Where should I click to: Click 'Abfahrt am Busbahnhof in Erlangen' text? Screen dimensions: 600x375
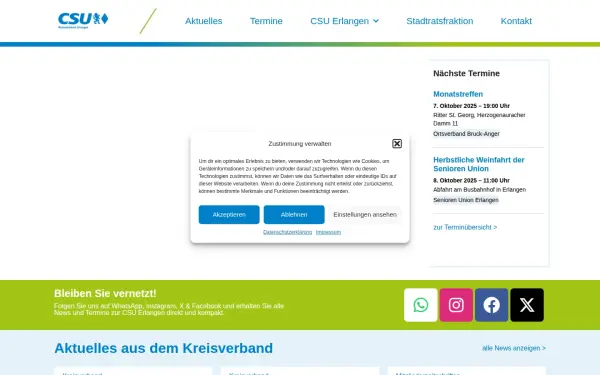tap(479, 190)
